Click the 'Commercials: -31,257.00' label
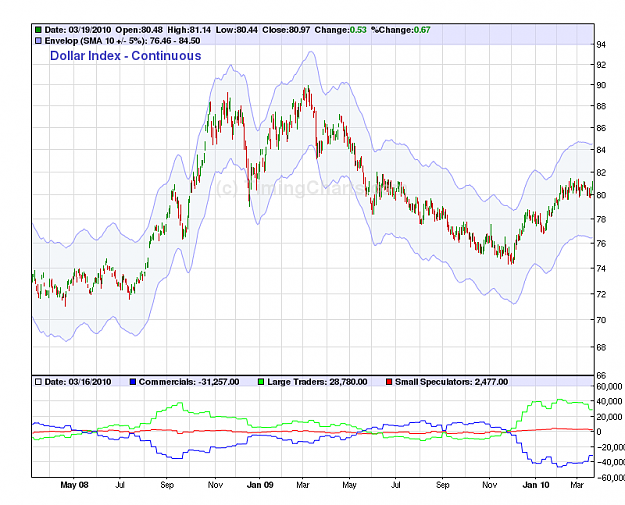625x505 pixels. click(x=189, y=382)
